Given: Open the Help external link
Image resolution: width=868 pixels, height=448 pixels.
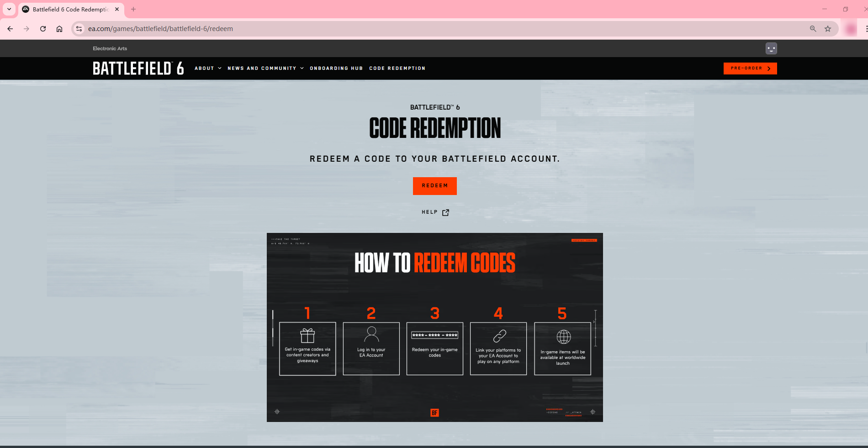Looking at the screenshot, I should 435,212.
